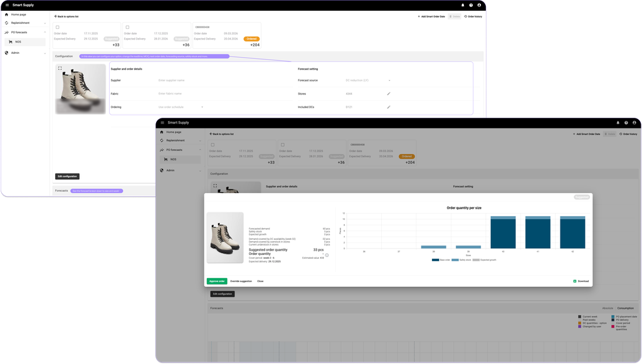Click notifications bell in the front window
The height and width of the screenshot is (364, 642).
point(618,123)
